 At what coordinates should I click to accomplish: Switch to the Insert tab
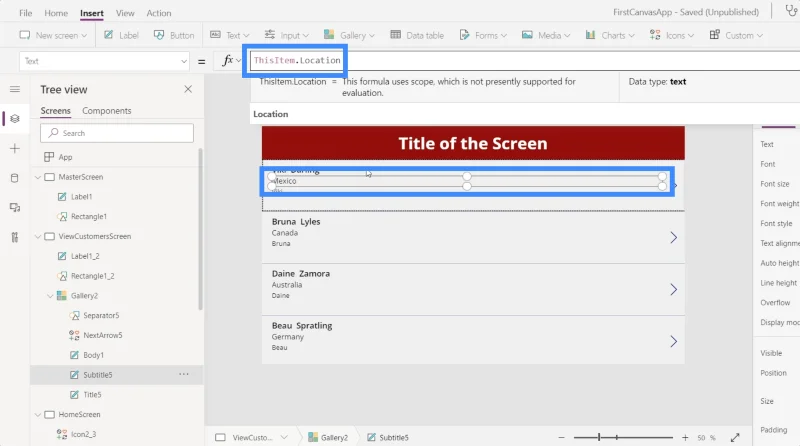pos(92,13)
